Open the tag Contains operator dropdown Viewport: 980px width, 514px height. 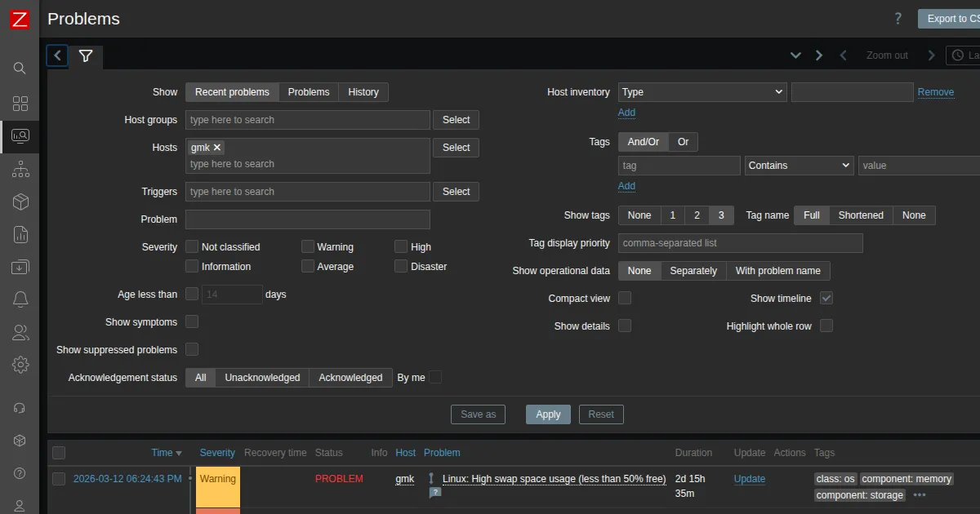(799, 166)
